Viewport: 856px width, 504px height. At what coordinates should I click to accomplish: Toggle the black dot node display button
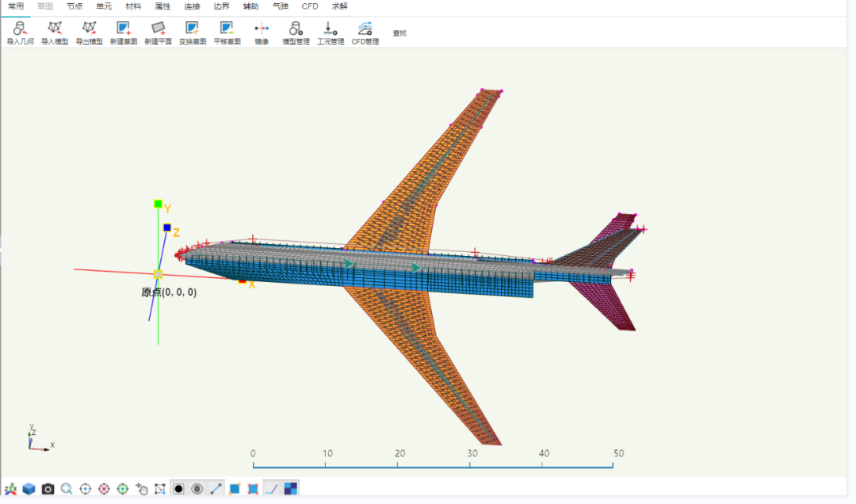[x=178, y=489]
